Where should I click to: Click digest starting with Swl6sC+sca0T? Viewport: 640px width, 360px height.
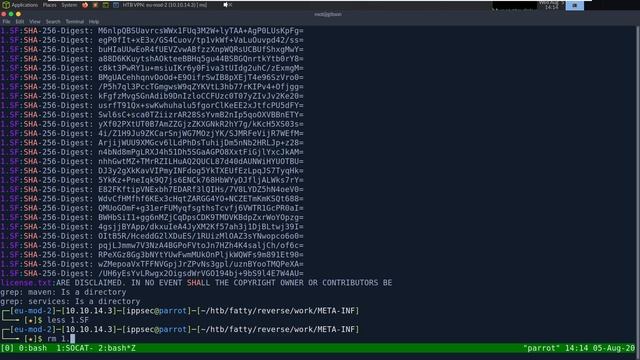[x=200, y=115]
